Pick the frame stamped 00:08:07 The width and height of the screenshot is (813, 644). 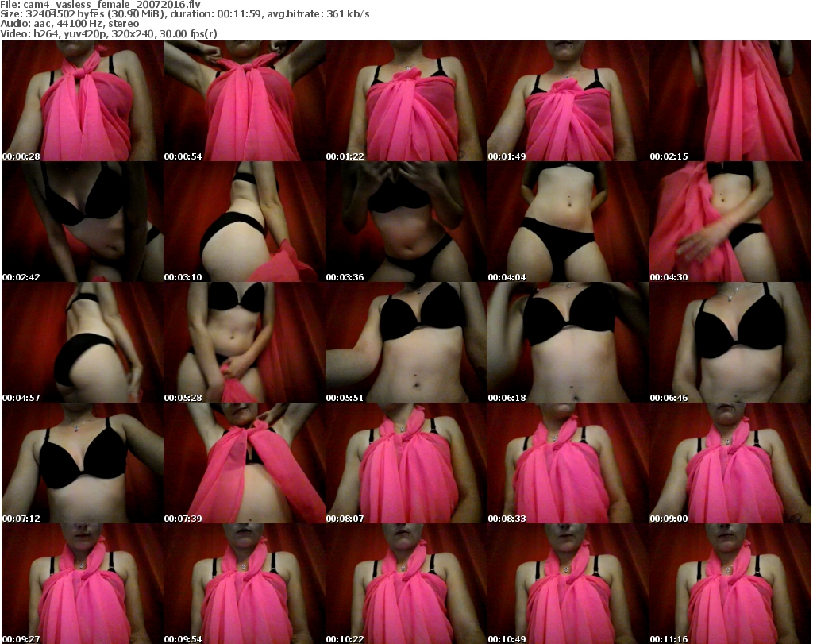click(x=406, y=463)
